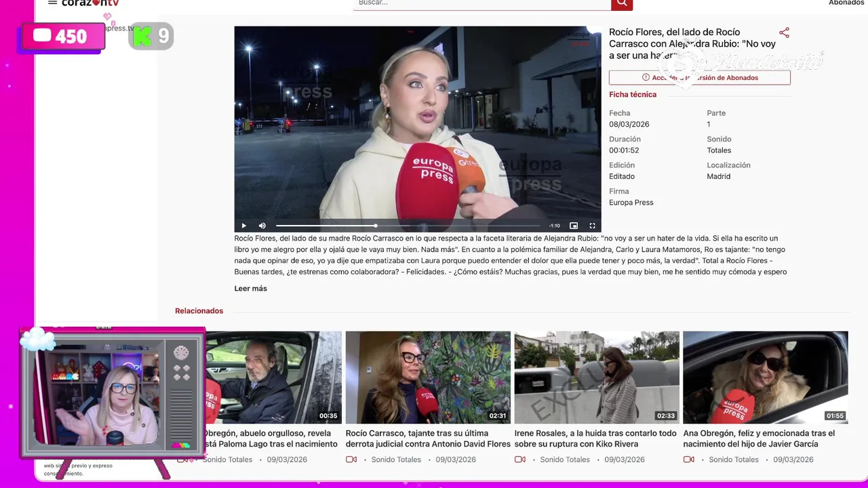Click the Firma value Europa Press
This screenshot has width=868, height=488.
tap(631, 203)
